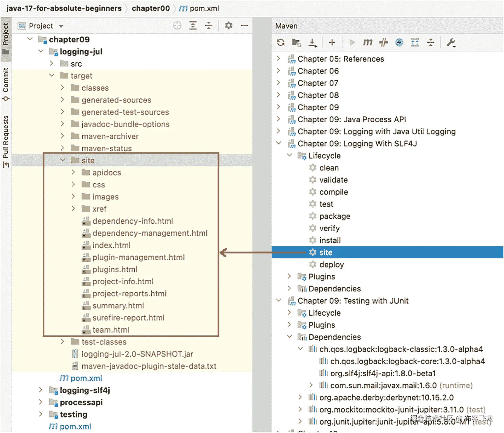Select the deploy lifecycle goal
The image size is (504, 433).
tap(332, 265)
